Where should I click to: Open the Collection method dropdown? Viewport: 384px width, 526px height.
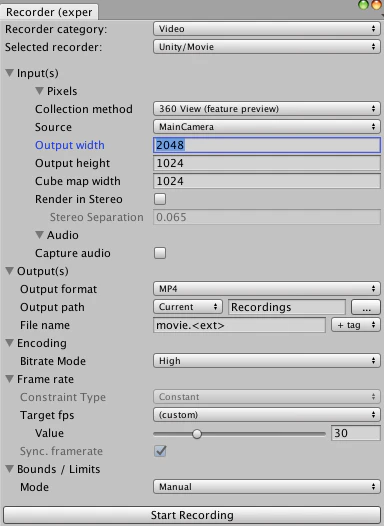click(267, 109)
